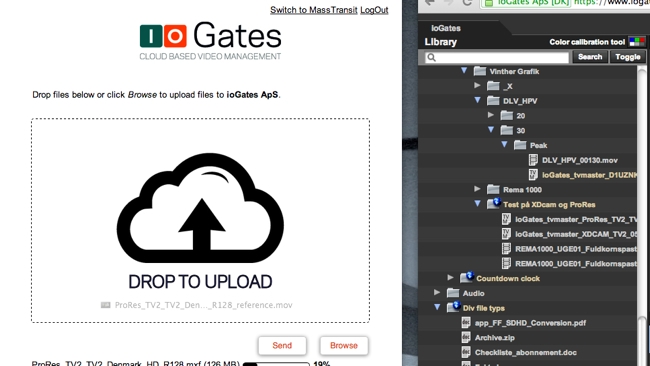Click the ioGates logo

(210, 41)
